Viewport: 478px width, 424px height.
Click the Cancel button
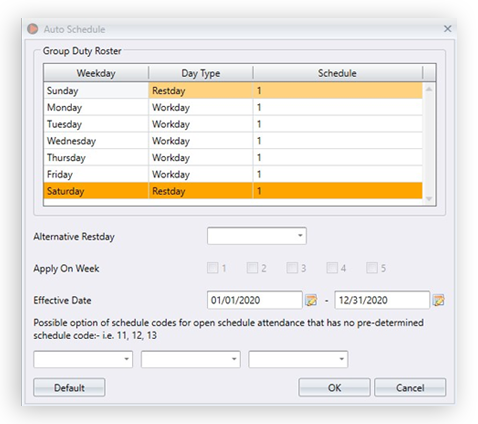pyautogui.click(x=410, y=387)
